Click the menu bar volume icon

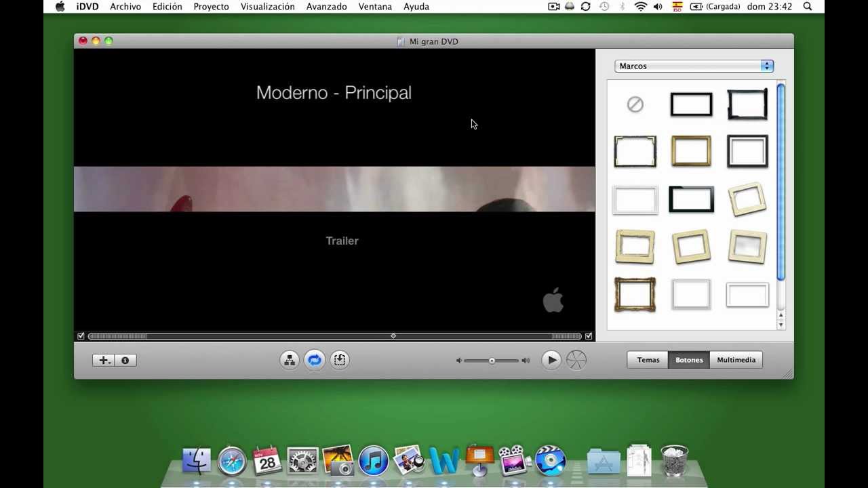pyautogui.click(x=658, y=7)
